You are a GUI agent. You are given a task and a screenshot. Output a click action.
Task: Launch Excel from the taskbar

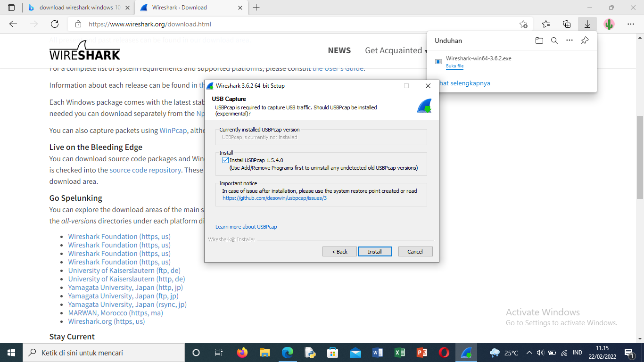click(x=400, y=353)
